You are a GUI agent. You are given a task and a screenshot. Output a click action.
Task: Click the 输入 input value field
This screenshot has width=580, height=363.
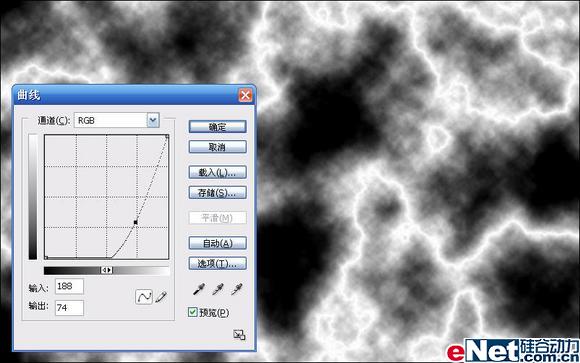click(70, 286)
